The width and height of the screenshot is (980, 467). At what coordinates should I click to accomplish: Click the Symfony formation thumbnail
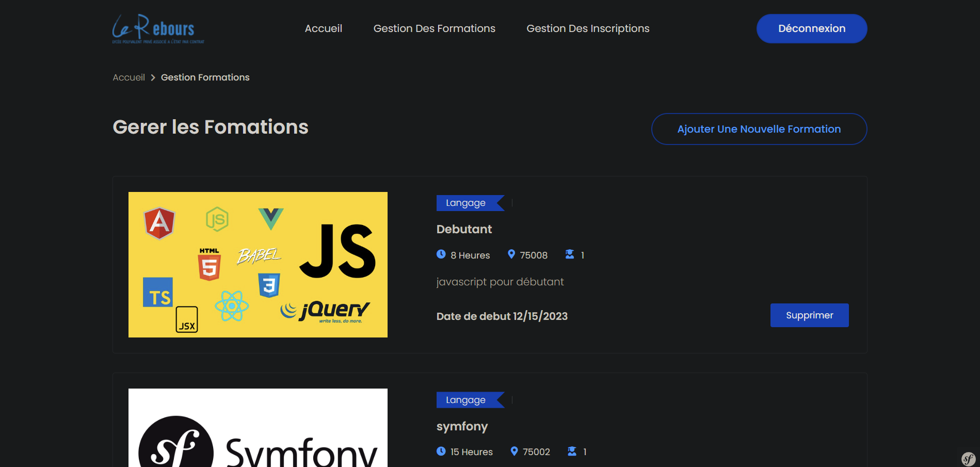[x=258, y=428]
